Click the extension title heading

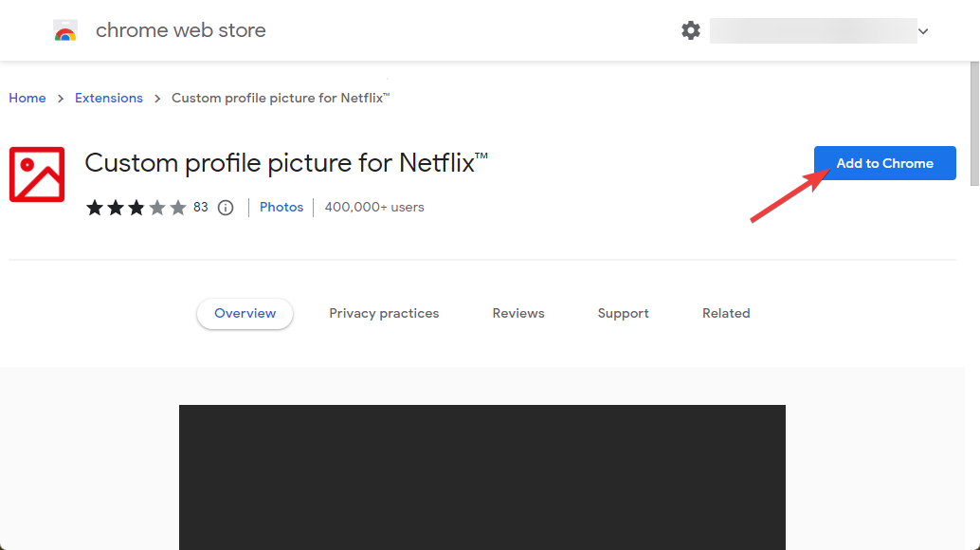point(286,163)
